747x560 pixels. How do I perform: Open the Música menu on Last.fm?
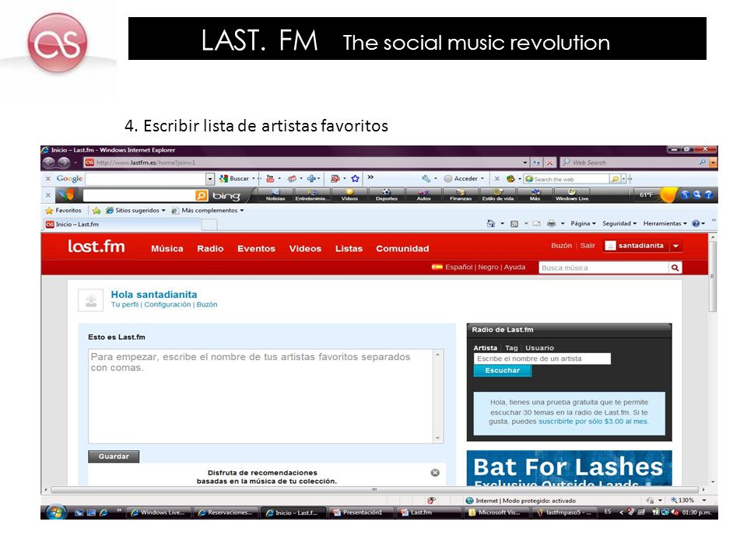[167, 249]
